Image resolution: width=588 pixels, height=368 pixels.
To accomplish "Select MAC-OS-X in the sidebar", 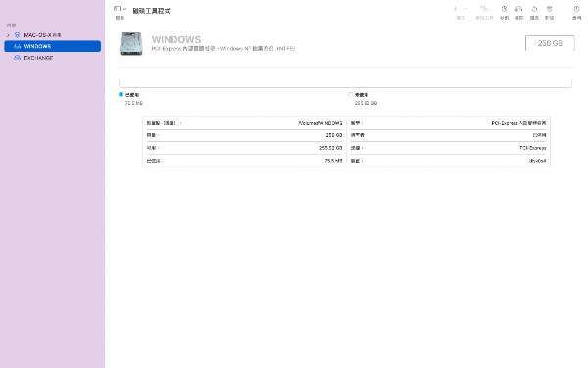I will pyautogui.click(x=42, y=35).
